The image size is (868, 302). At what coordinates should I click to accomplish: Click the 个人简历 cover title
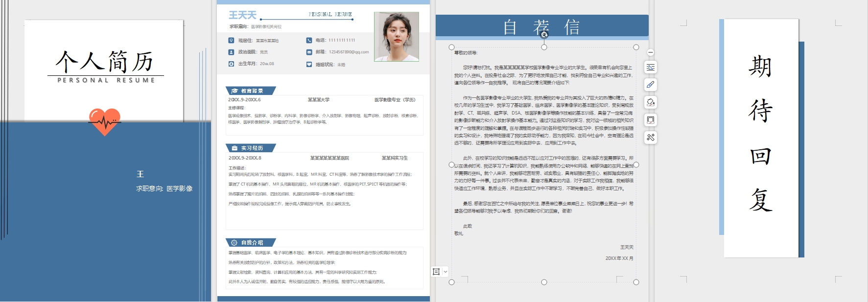104,62
